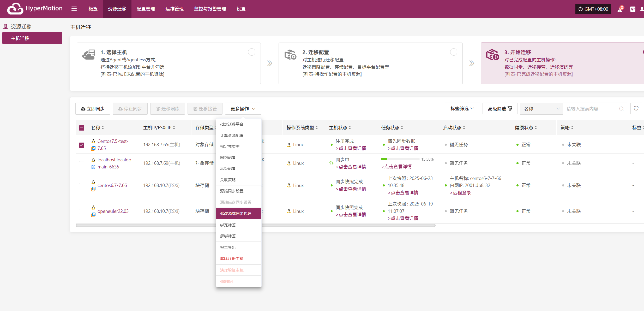Sort by 主机状态 column arrows

point(350,128)
